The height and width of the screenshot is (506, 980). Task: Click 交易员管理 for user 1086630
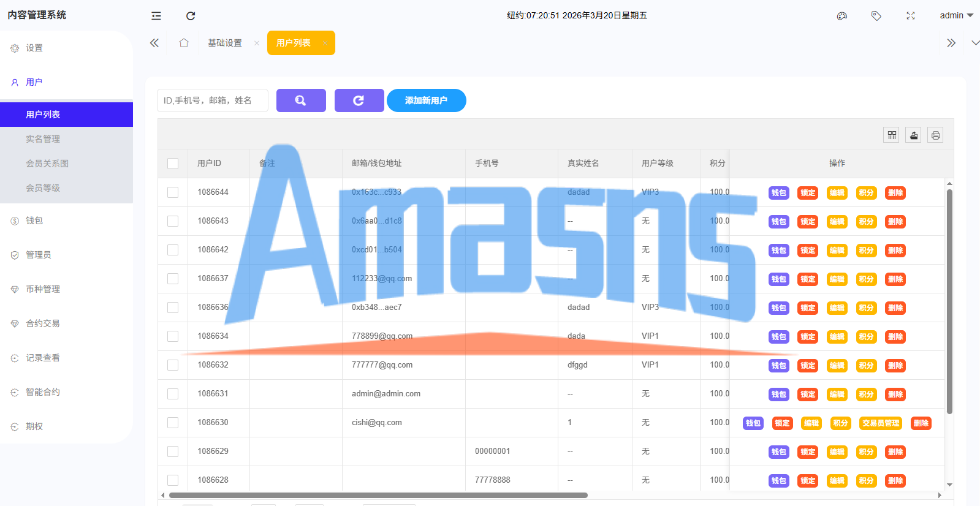click(881, 423)
